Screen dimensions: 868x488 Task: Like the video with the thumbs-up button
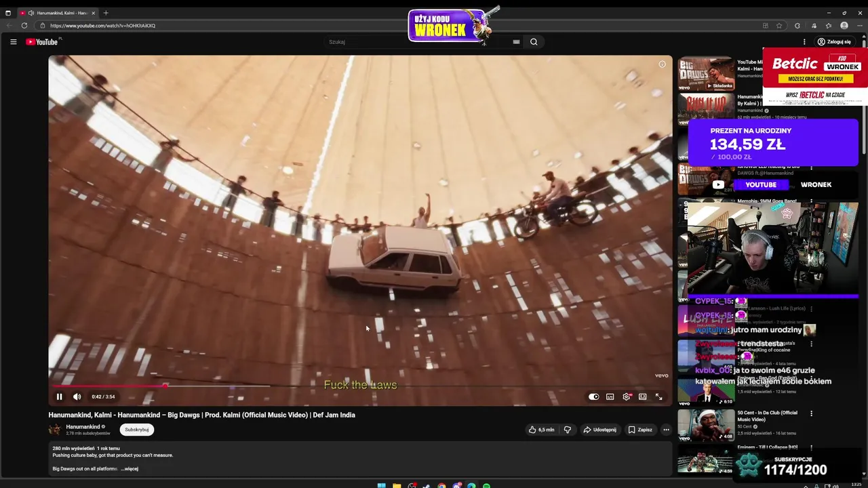point(541,429)
